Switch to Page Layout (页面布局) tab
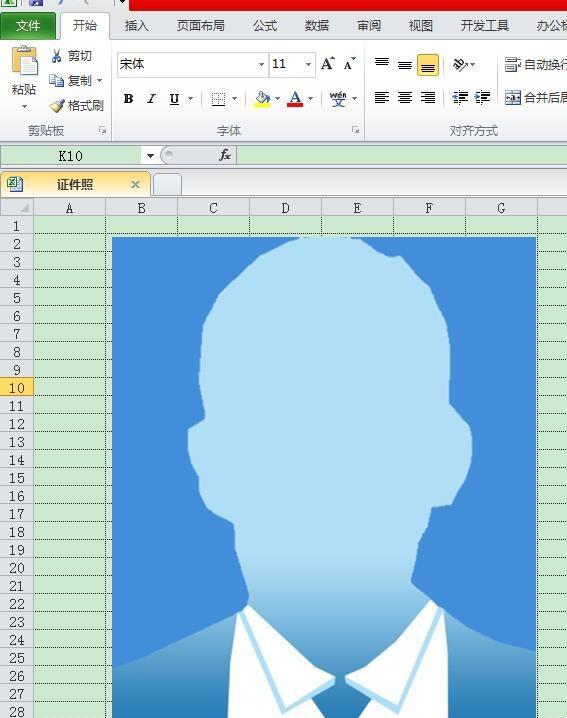The height and width of the screenshot is (718, 567). (201, 26)
